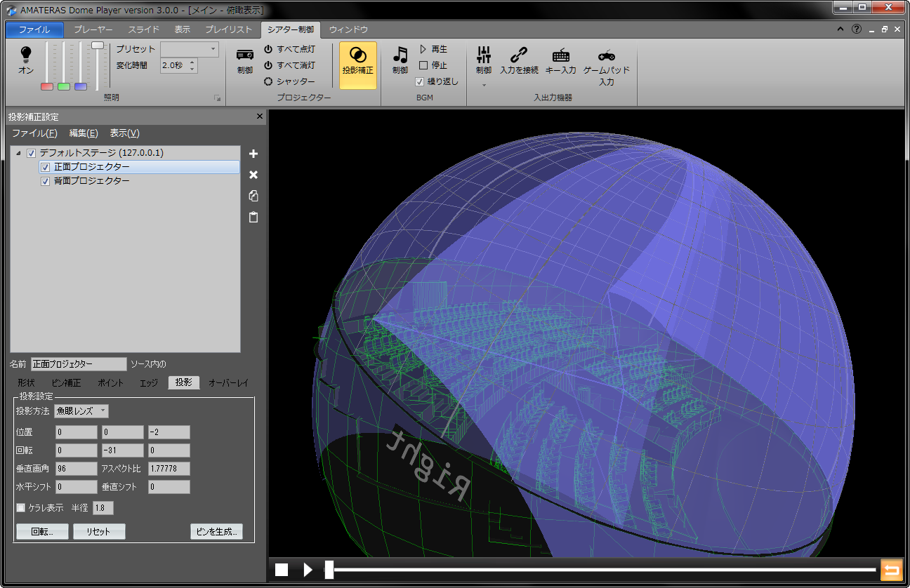Increase 変化時間 with spinner up arrow
910x588 pixels.
(x=192, y=62)
